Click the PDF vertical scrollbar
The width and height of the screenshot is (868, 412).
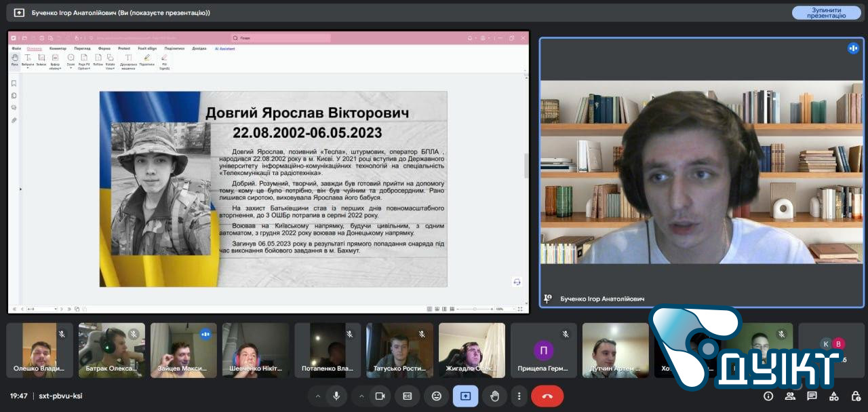tap(526, 165)
